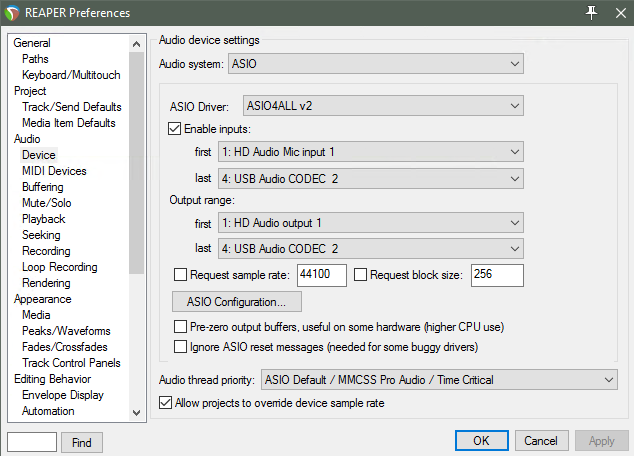This screenshot has width=634, height=456.
Task: Click the preferences tree scrollbar thumb
Action: (x=137, y=163)
